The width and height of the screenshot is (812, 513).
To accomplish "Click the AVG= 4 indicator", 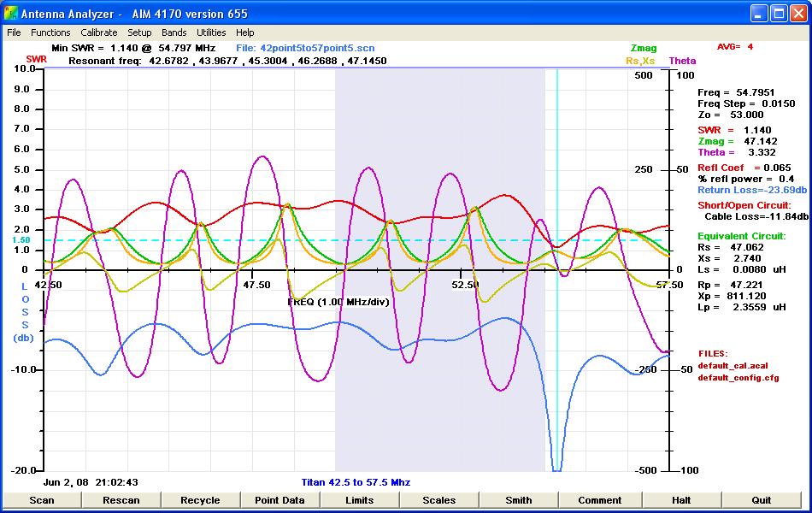I will [x=735, y=47].
